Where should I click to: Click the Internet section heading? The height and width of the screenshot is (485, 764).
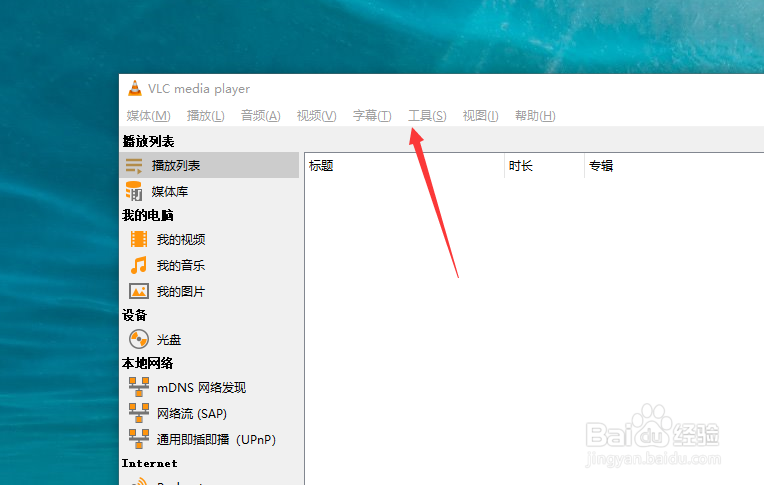150,463
